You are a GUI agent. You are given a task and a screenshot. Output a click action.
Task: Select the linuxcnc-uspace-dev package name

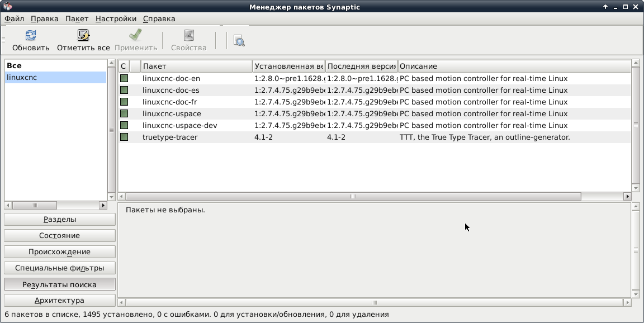pyautogui.click(x=180, y=125)
